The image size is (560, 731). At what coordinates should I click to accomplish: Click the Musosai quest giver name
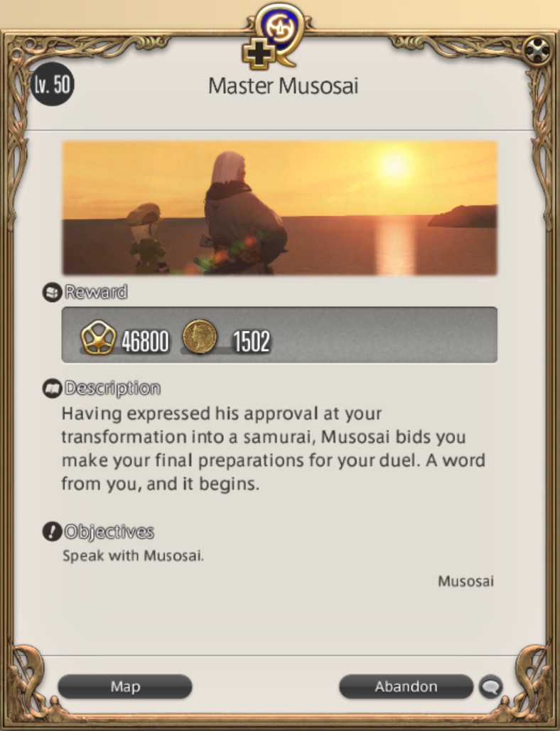[465, 581]
